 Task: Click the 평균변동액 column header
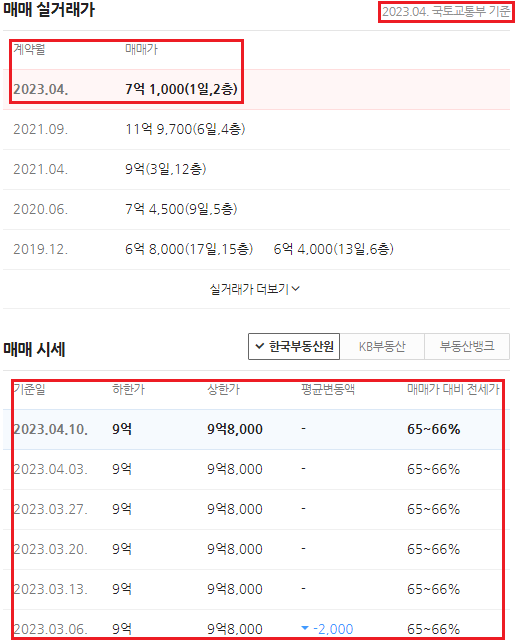click(328, 389)
